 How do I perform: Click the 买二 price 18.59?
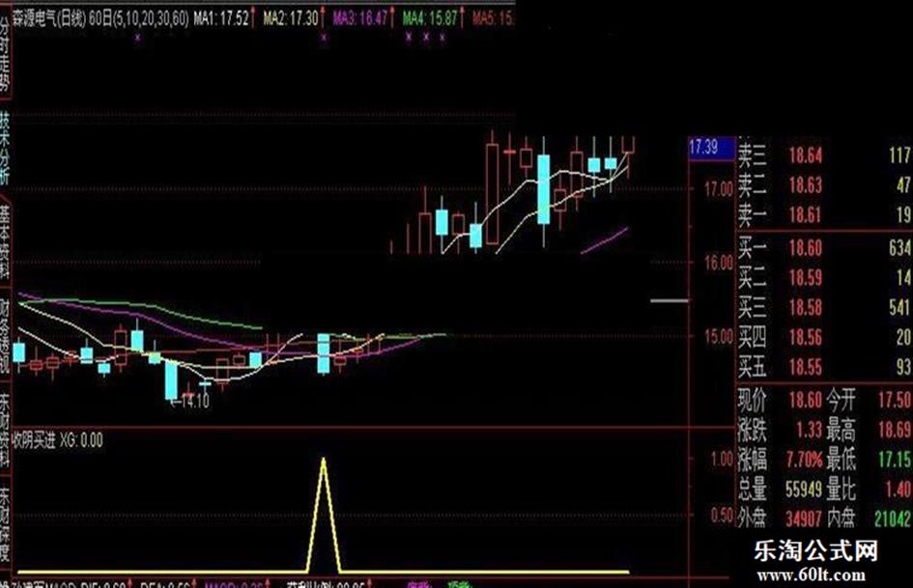point(806,278)
